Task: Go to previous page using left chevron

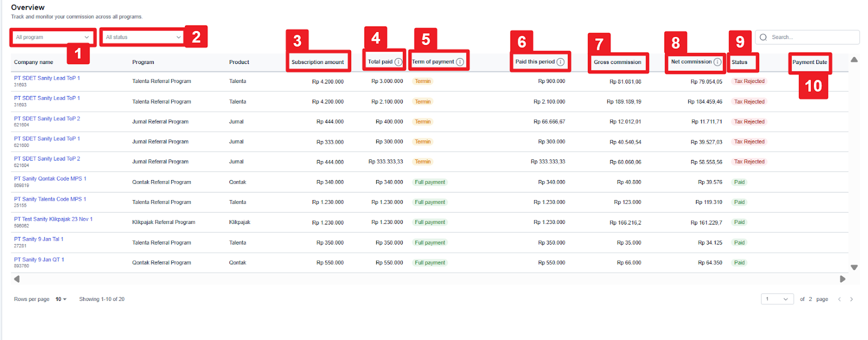Action: [x=839, y=299]
